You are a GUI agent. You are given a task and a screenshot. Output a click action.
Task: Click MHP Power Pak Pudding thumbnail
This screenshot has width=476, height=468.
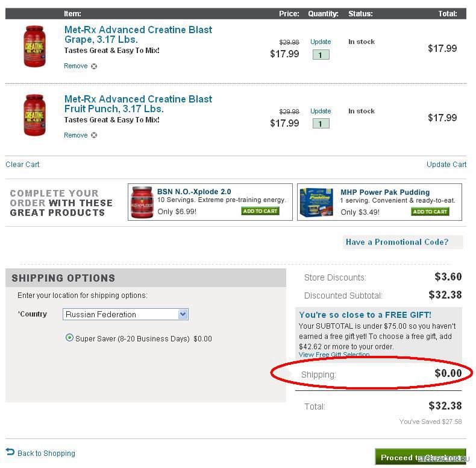(316, 202)
